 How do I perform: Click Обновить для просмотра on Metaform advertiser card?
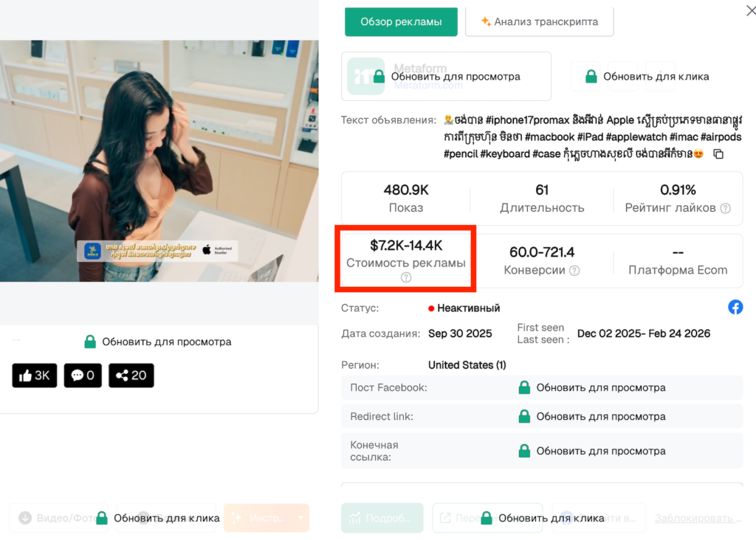pos(455,77)
